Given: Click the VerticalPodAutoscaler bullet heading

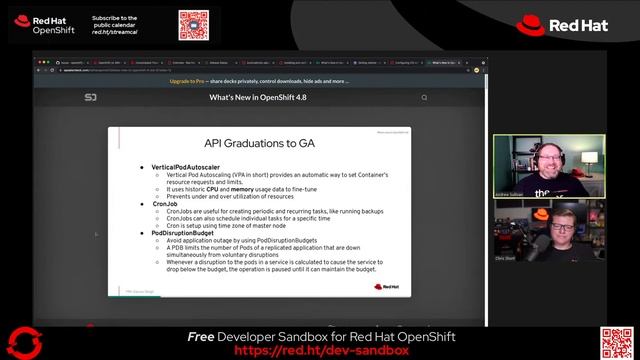Looking at the screenshot, I should click(x=185, y=167).
